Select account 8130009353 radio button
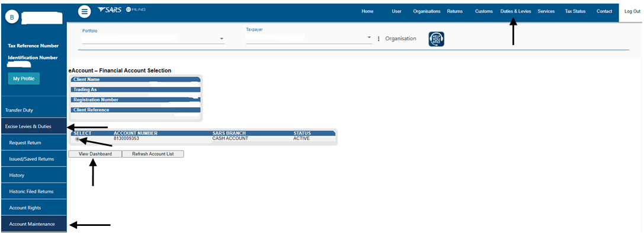This screenshot has width=644, height=233. click(77, 139)
